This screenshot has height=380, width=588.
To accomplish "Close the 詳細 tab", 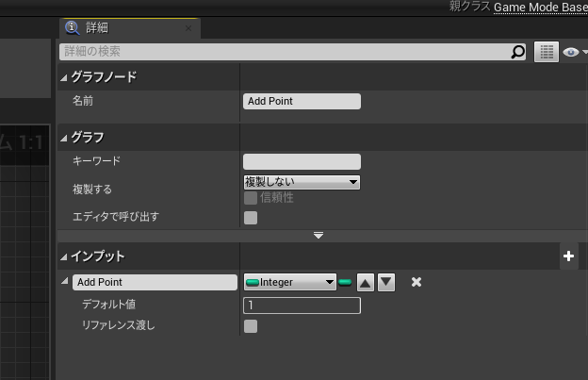I will tap(188, 28).
